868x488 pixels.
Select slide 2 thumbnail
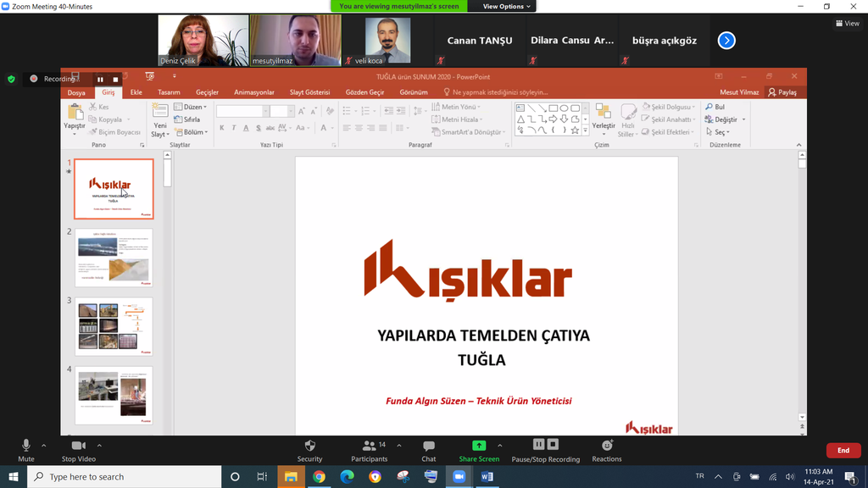114,258
